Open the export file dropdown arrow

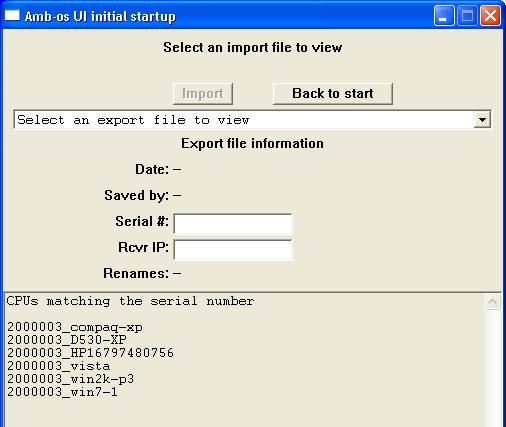click(482, 120)
